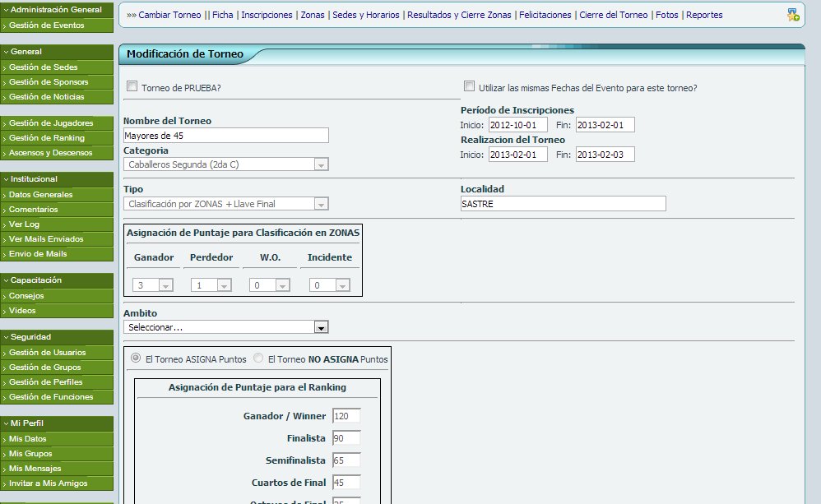Check Utilizar las mismas Fechas del Evento
Viewport: 821px width, 504px height.
(469, 86)
